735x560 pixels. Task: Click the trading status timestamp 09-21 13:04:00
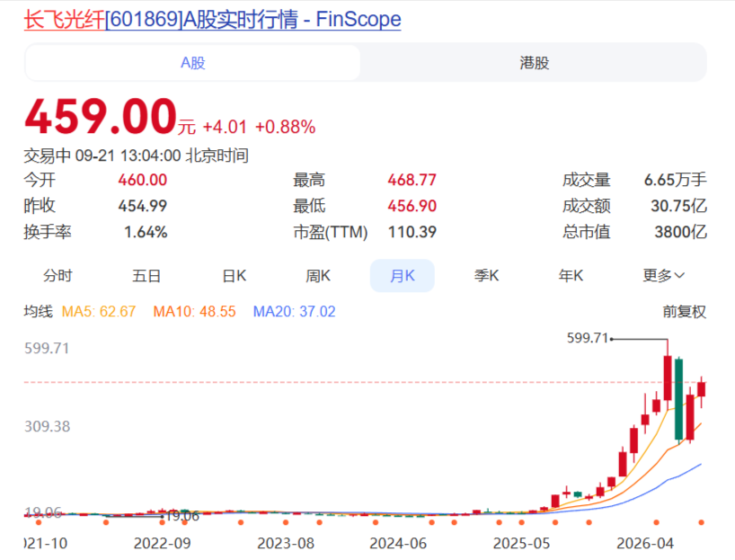[128, 156]
